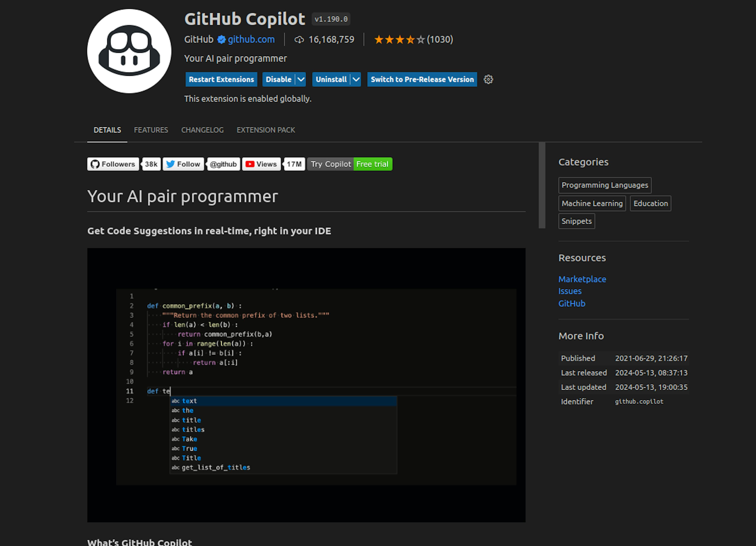
Task: Click the details pane scrollbar thumb
Action: [x=542, y=186]
